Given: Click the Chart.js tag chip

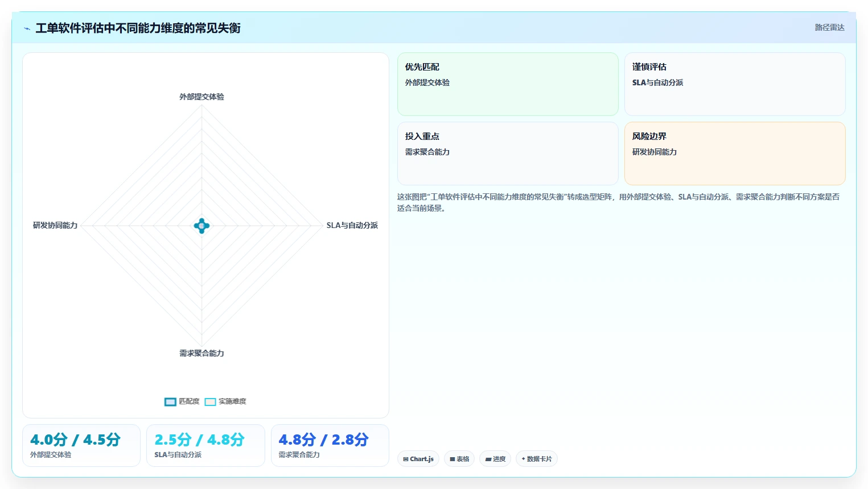Looking at the screenshot, I should (x=418, y=459).
